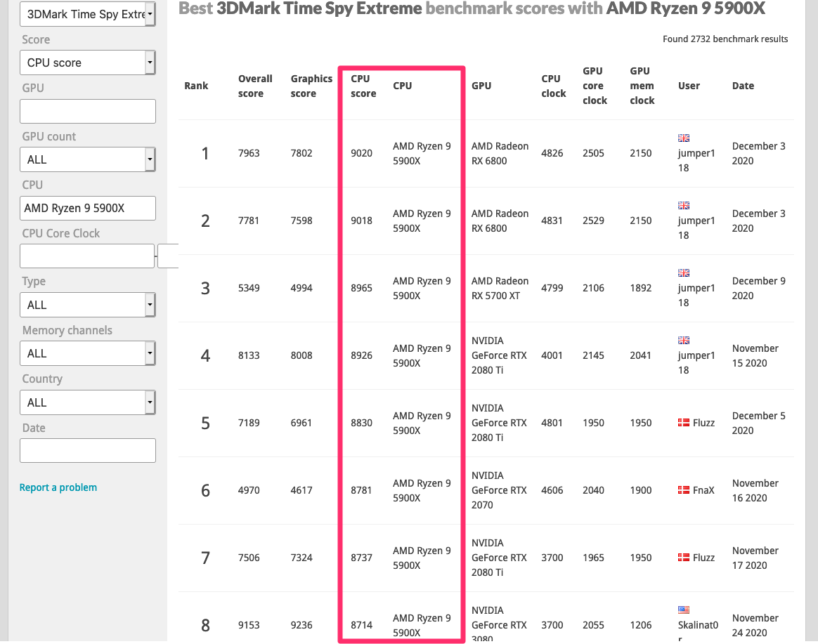Click NVIDIA GeForce RTX 2080 Ti in rank 4
The image size is (818, 644).
499,355
